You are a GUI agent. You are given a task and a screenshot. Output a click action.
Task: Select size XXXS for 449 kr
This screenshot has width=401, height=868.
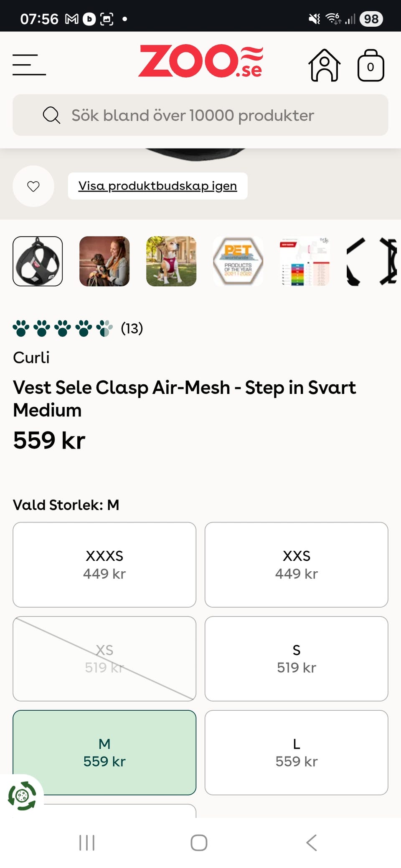[x=104, y=565]
